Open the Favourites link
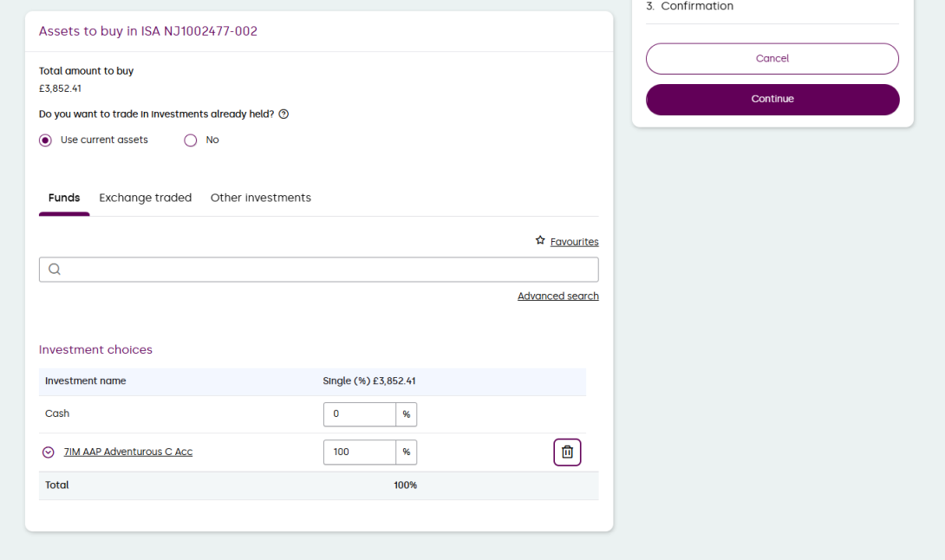 point(574,242)
